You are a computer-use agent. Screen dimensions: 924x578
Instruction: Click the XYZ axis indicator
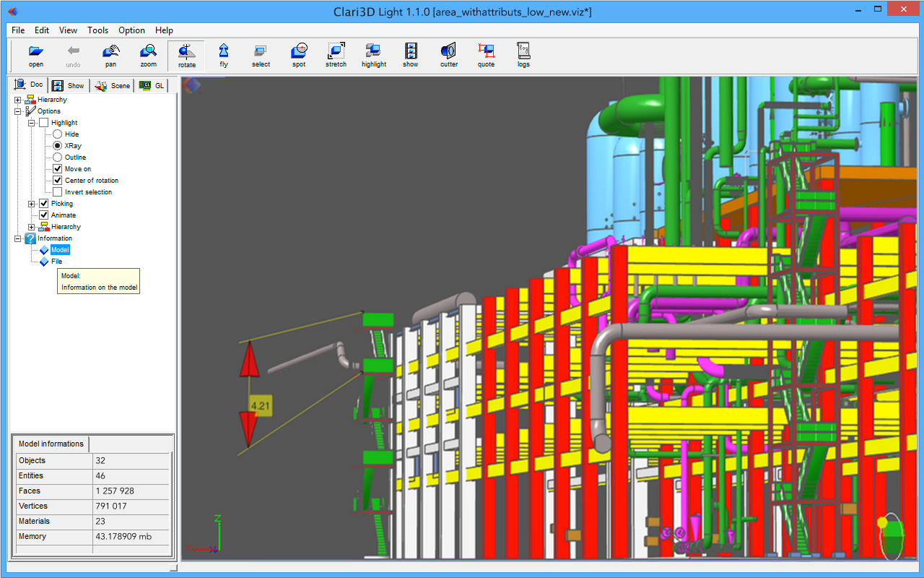[x=204, y=535]
